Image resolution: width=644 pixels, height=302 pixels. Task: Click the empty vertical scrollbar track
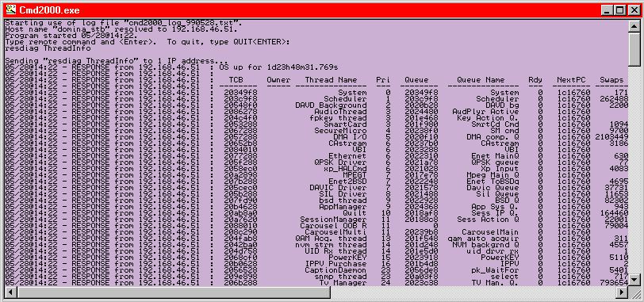tap(634, 169)
